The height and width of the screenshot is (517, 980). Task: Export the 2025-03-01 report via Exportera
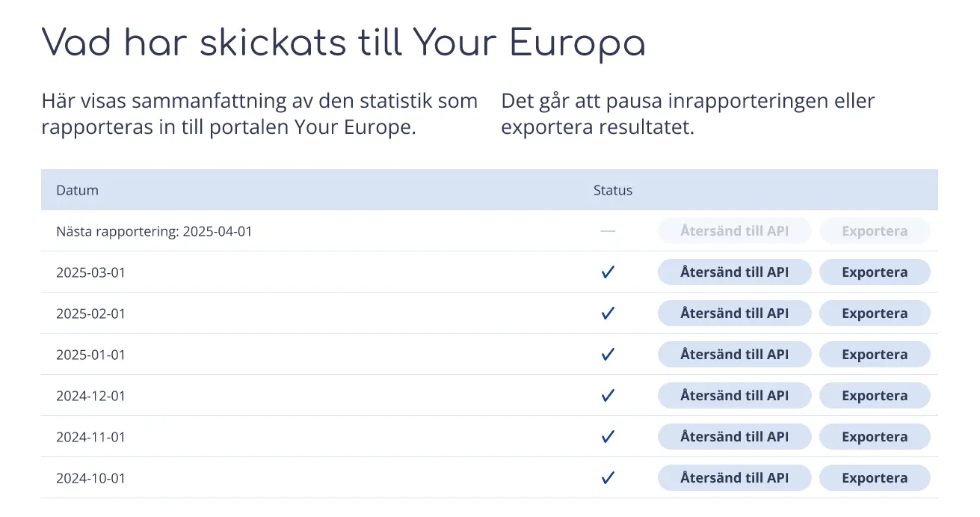coord(875,272)
